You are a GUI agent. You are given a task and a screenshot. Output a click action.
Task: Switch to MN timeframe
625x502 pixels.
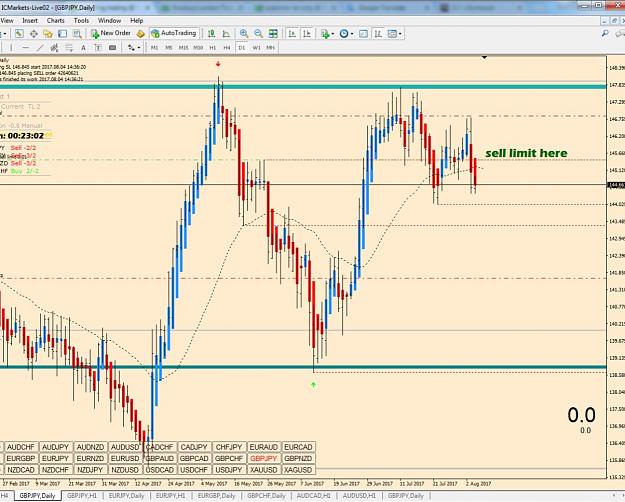click(x=271, y=48)
